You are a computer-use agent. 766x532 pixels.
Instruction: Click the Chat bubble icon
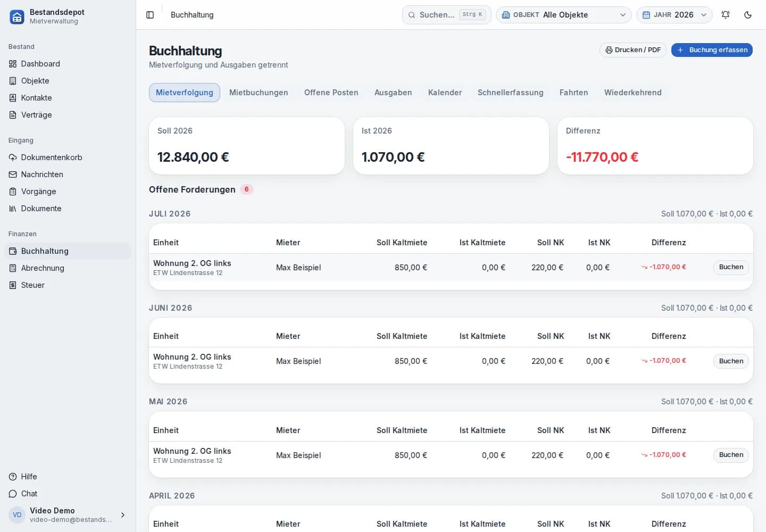coord(13,494)
